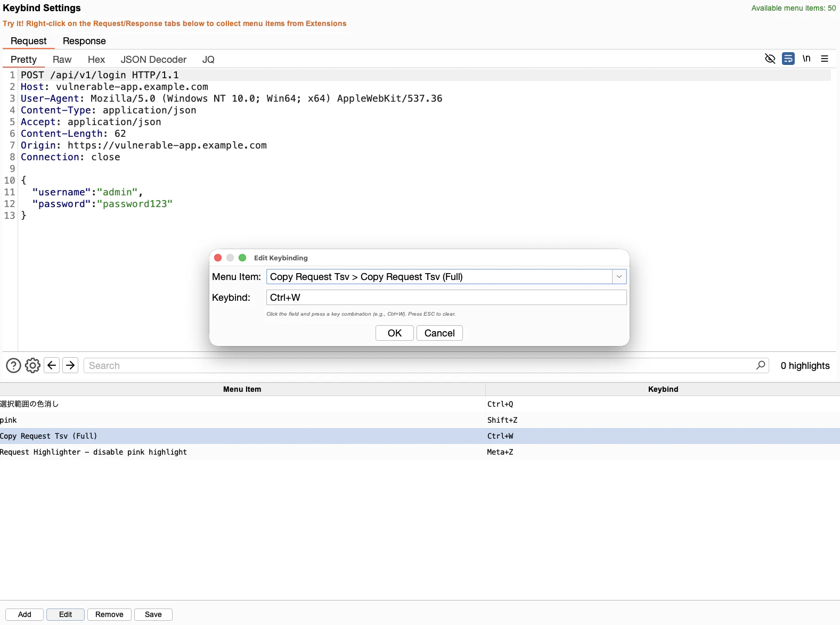Select the pink menu item row
This screenshot has height=625, width=840.
(x=420, y=420)
